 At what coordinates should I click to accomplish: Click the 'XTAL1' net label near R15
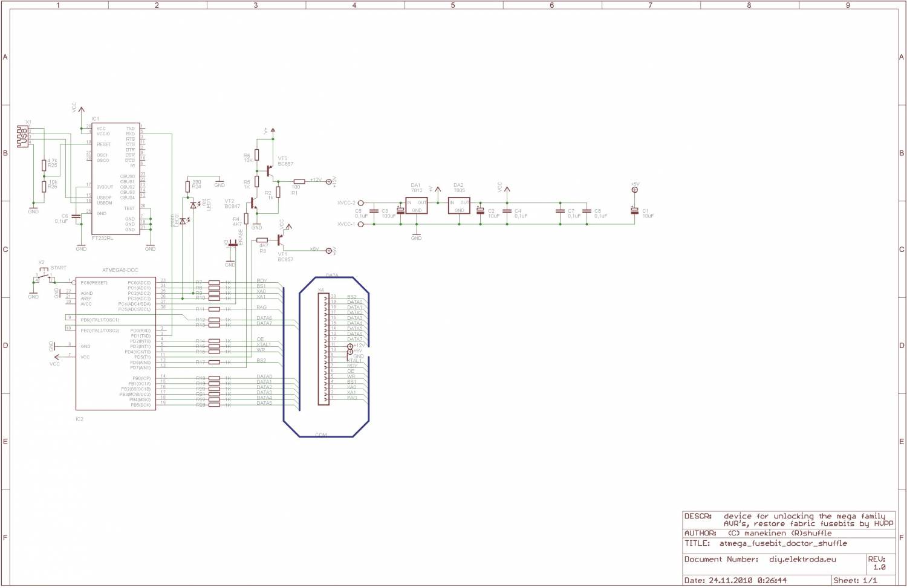click(x=264, y=344)
